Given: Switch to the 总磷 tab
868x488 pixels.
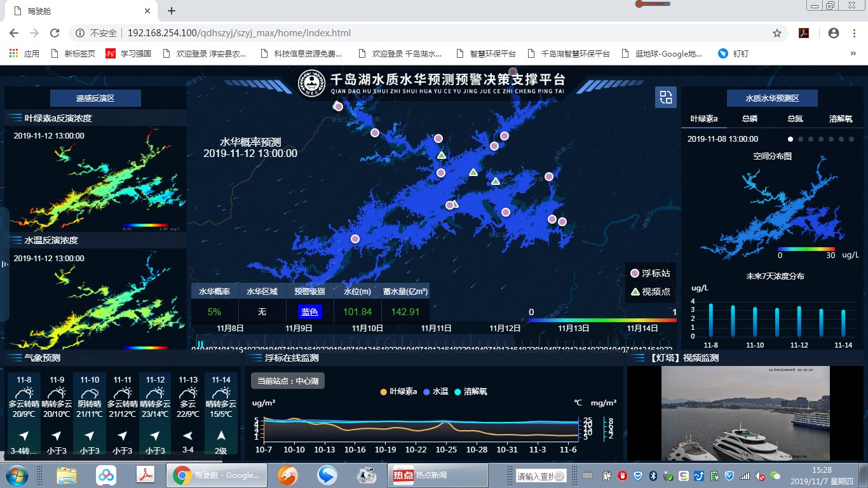Looking at the screenshot, I should pyautogui.click(x=749, y=119).
